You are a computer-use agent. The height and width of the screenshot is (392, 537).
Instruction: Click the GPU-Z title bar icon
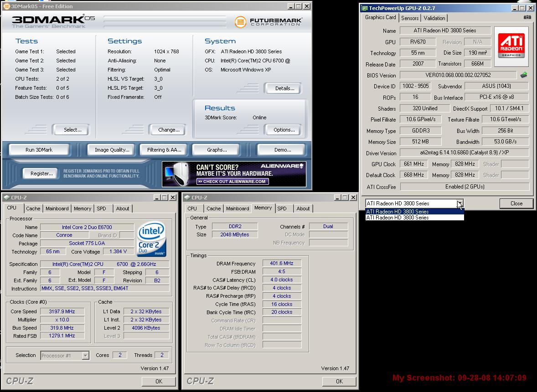coord(365,8)
